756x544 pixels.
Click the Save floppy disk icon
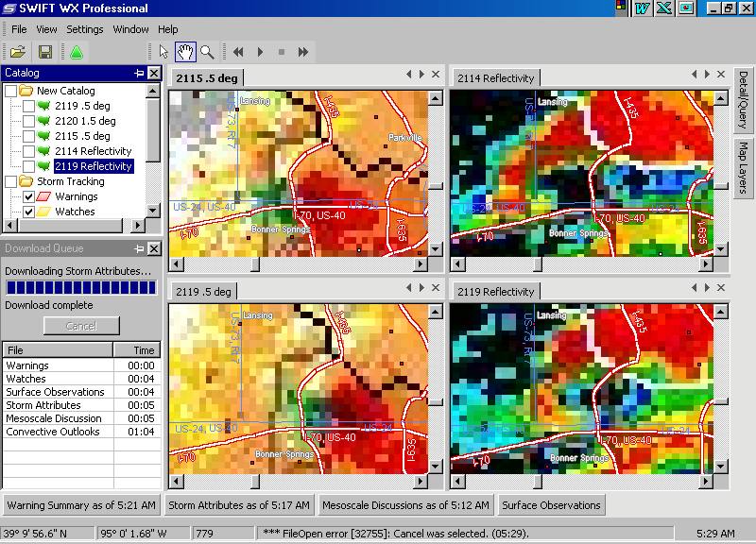pos(44,51)
